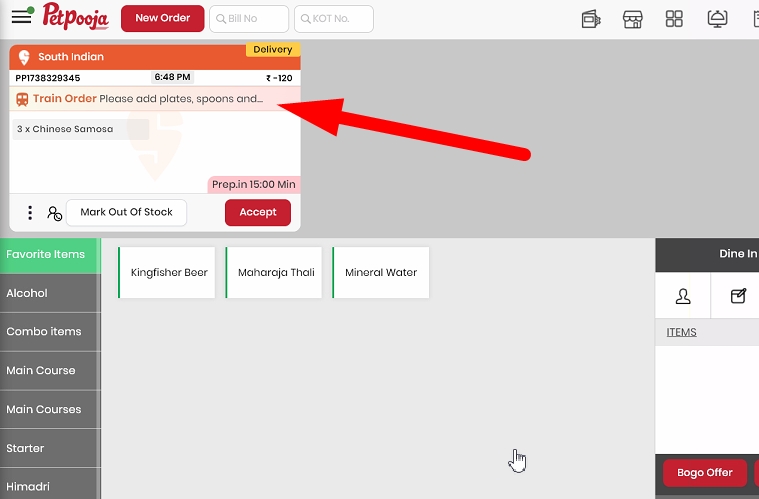Open the hamburger main menu

(x=22, y=17)
